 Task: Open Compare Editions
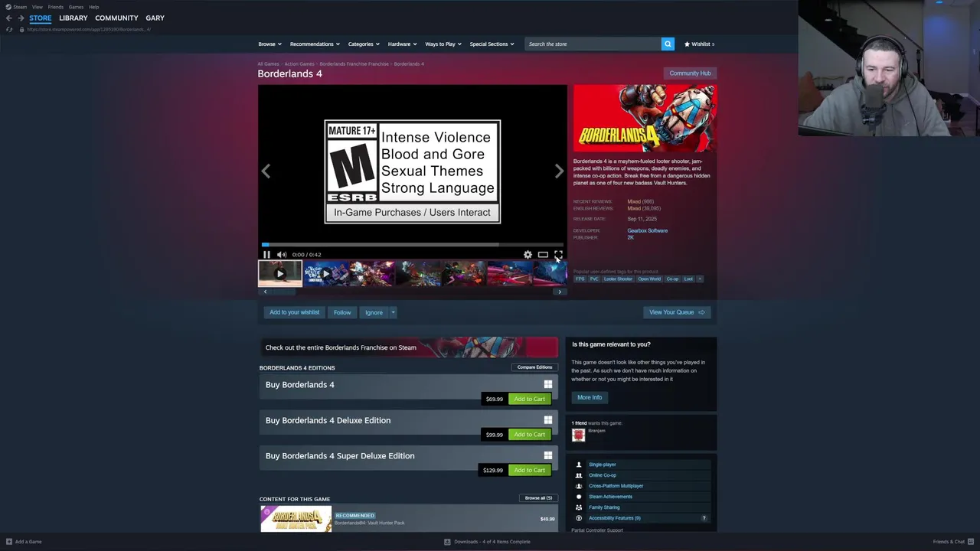534,367
